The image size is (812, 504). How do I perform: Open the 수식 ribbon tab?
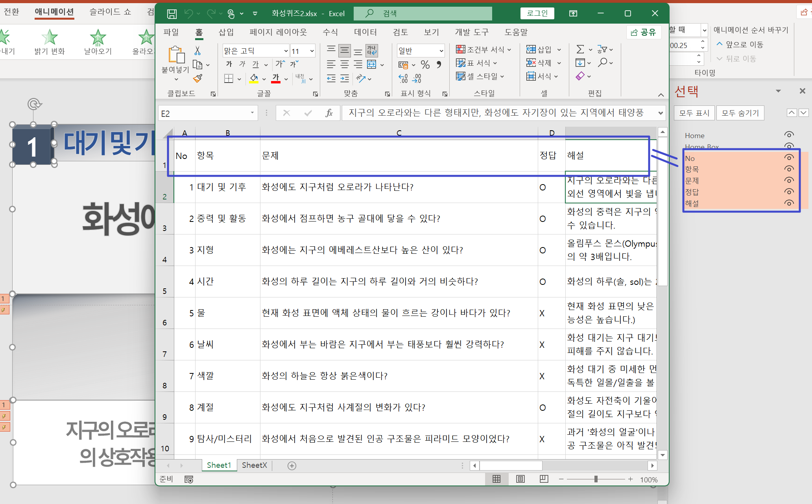[x=330, y=32]
